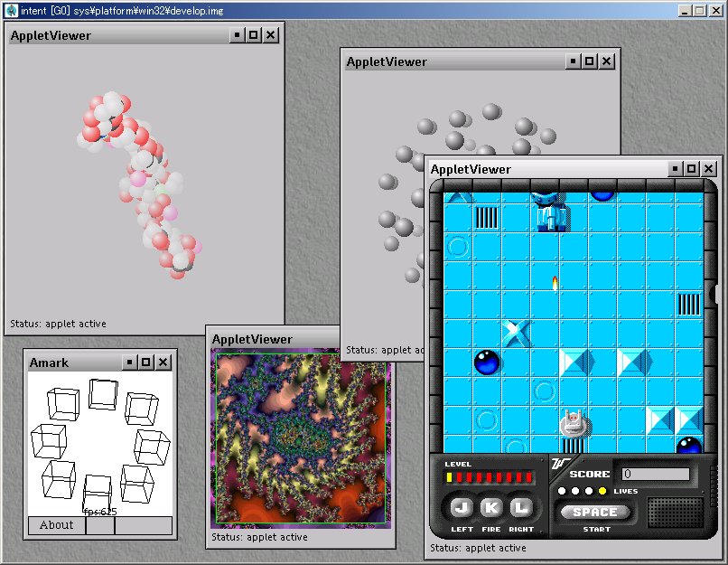Minimize the molecule AppletViewer window
728x565 pixels.
click(238, 35)
